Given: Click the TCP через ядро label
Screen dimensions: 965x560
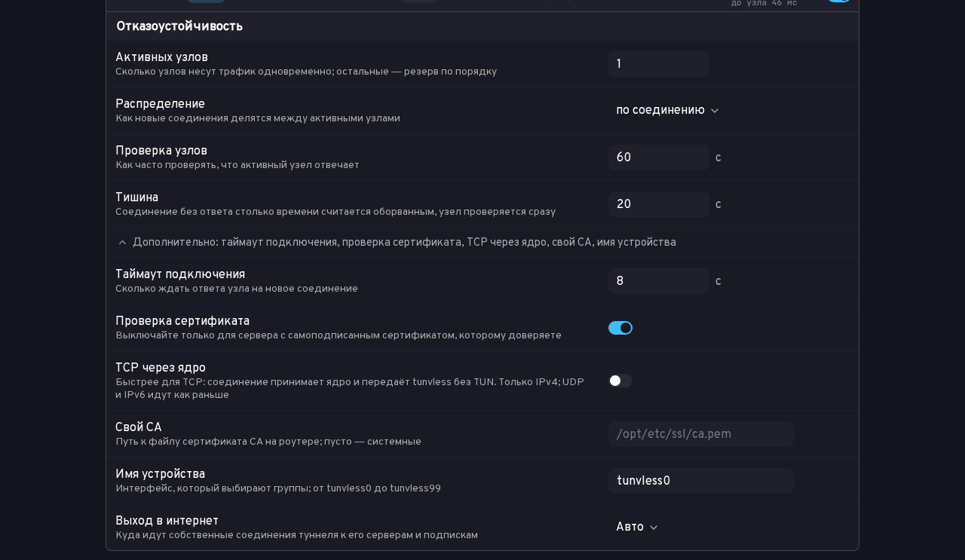Looking at the screenshot, I should click(161, 369).
